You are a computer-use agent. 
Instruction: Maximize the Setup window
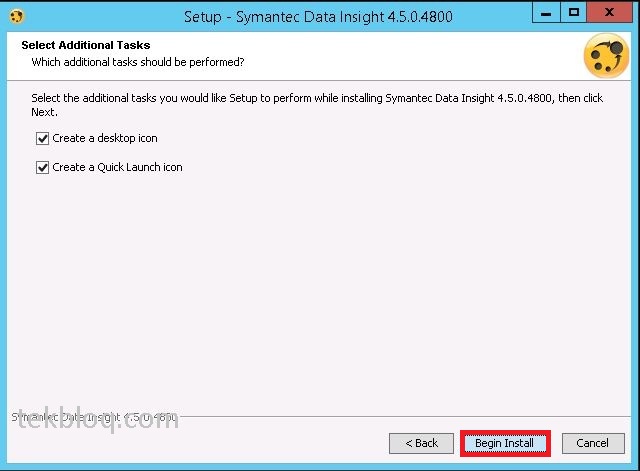pos(573,13)
